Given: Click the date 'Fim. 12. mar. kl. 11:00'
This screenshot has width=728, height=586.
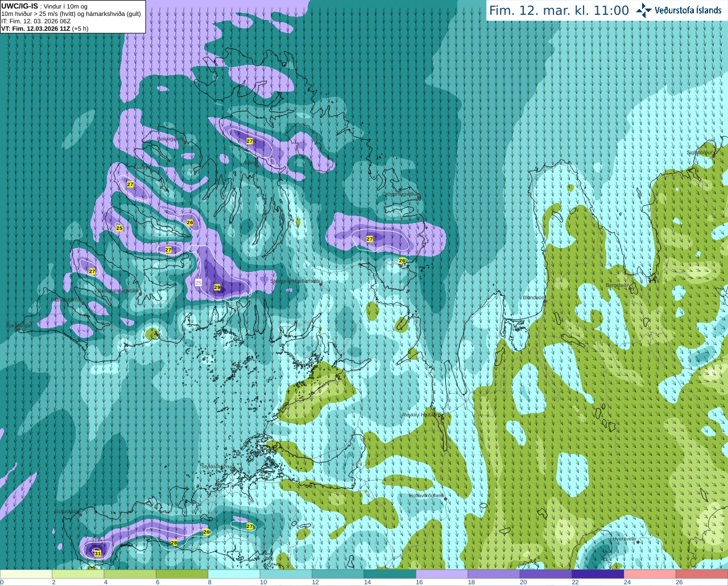Looking at the screenshot, I should pos(559,10).
